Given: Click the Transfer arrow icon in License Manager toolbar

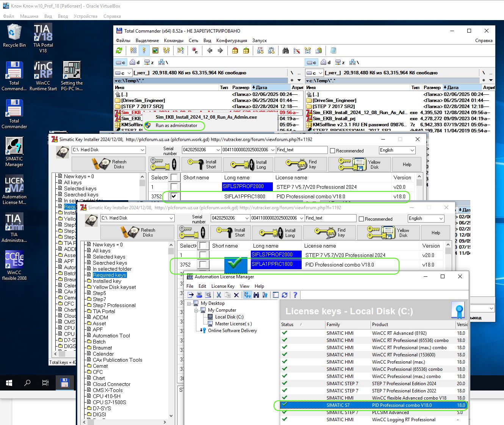Looking at the screenshot, I should (191, 295).
